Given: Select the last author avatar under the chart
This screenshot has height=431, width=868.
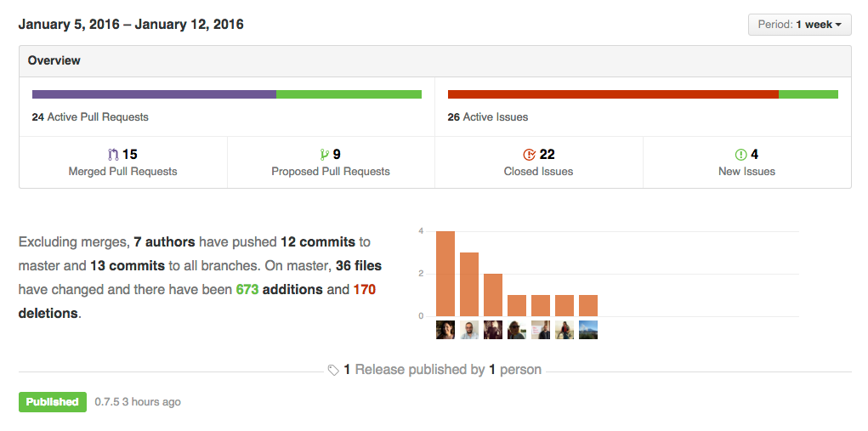Looking at the screenshot, I should (x=588, y=330).
